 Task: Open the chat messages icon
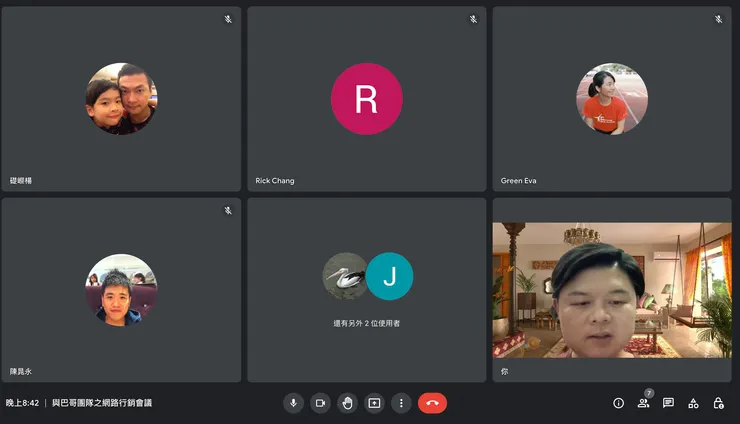point(668,403)
